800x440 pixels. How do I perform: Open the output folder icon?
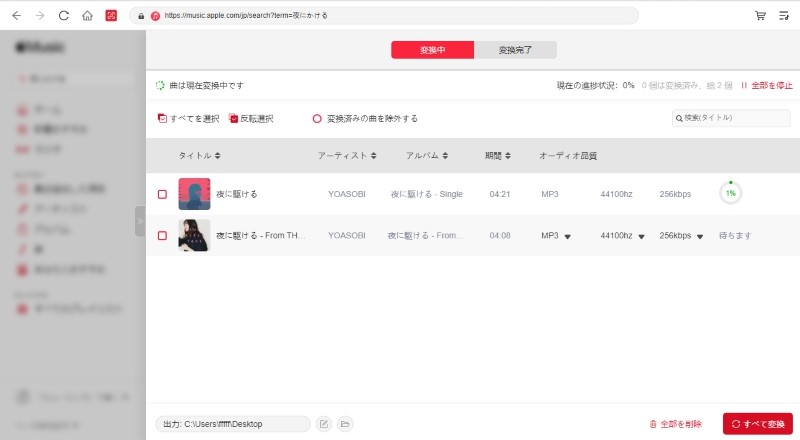[345, 424]
